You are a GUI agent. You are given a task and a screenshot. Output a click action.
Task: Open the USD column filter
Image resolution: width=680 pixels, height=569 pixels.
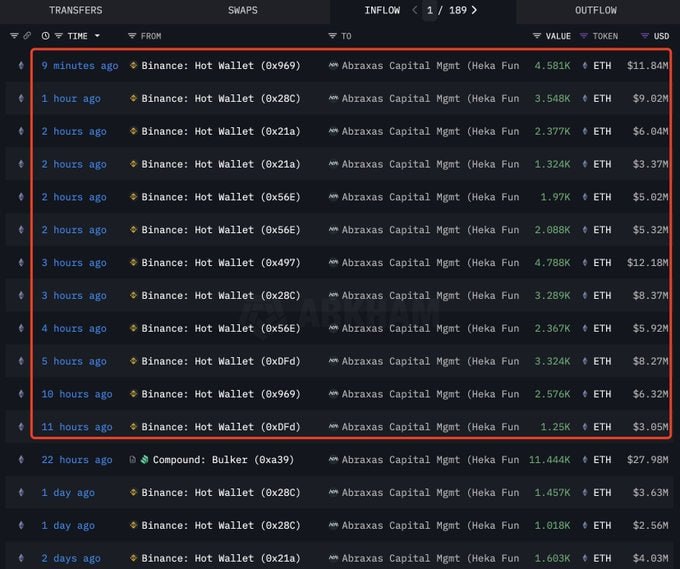point(645,36)
